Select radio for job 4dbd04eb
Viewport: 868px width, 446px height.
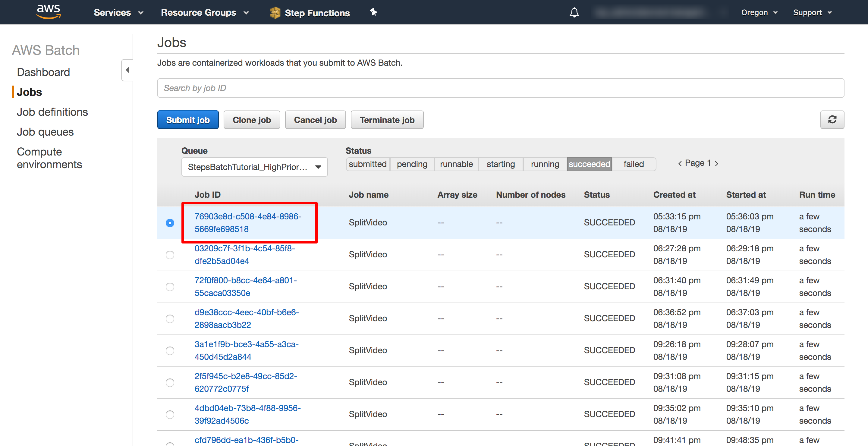pos(170,415)
